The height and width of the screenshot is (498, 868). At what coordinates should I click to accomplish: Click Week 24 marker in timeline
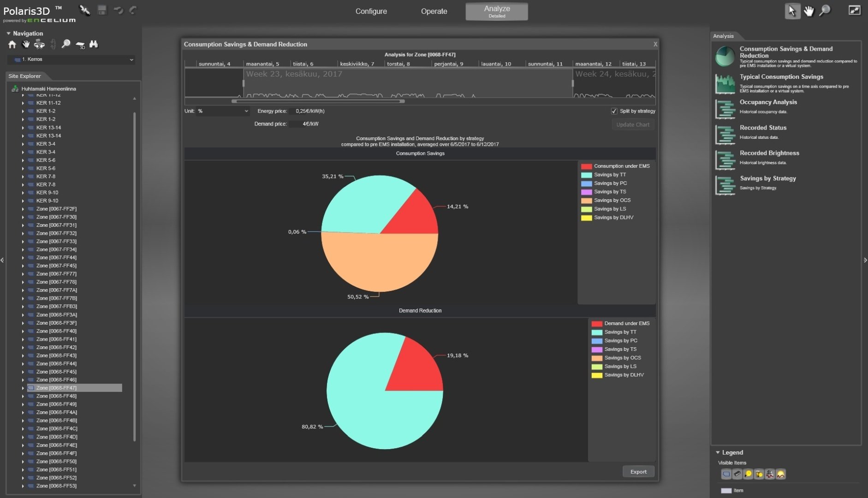tap(615, 74)
